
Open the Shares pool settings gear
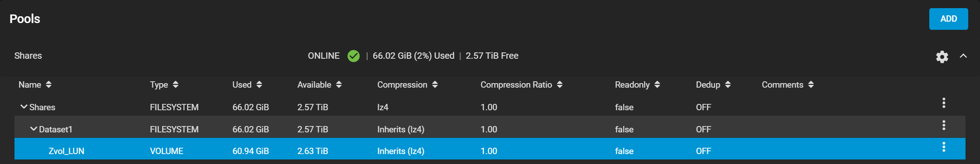(942, 56)
